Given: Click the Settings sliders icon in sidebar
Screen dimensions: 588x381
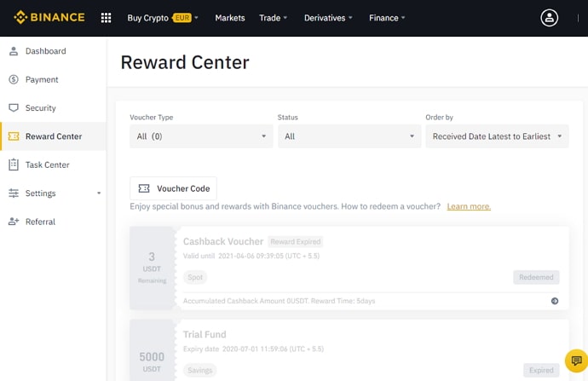Looking at the screenshot, I should (14, 193).
